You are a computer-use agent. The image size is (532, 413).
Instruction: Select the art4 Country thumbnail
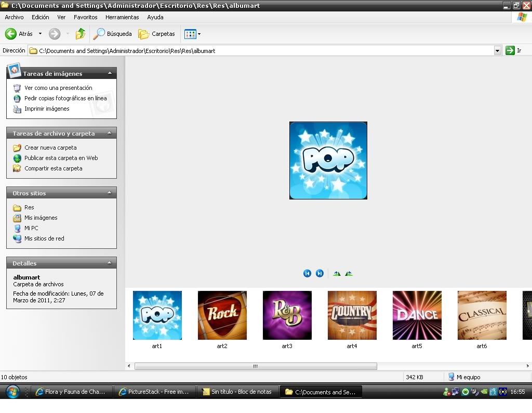(x=352, y=315)
